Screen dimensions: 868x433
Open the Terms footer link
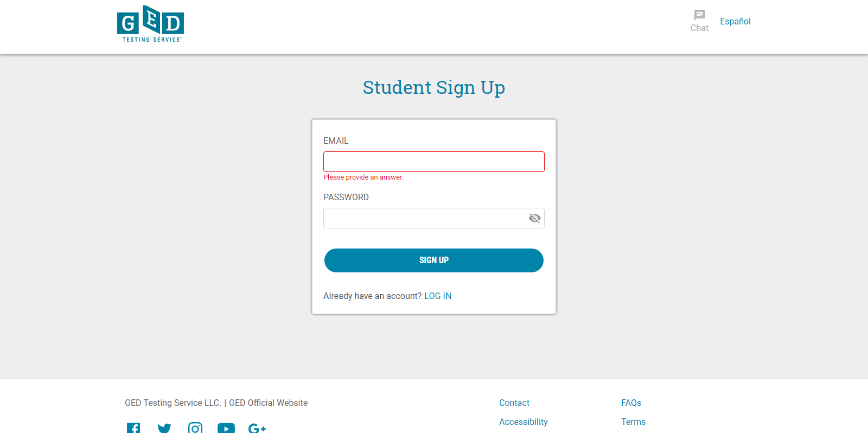tap(633, 422)
